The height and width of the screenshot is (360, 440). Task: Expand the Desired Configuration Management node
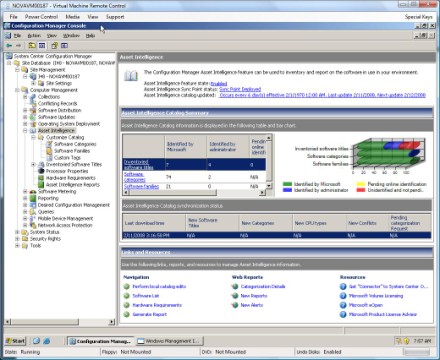[25, 205]
